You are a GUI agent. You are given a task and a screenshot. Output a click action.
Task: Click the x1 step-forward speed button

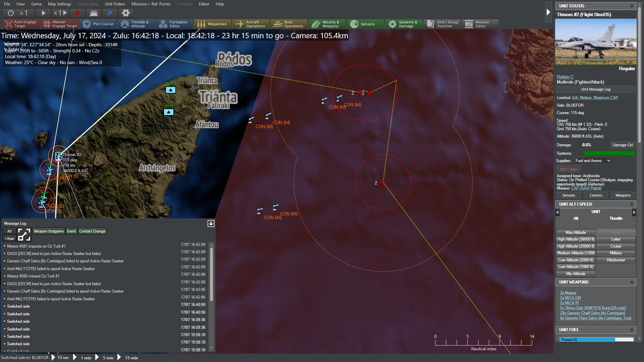(61, 12)
